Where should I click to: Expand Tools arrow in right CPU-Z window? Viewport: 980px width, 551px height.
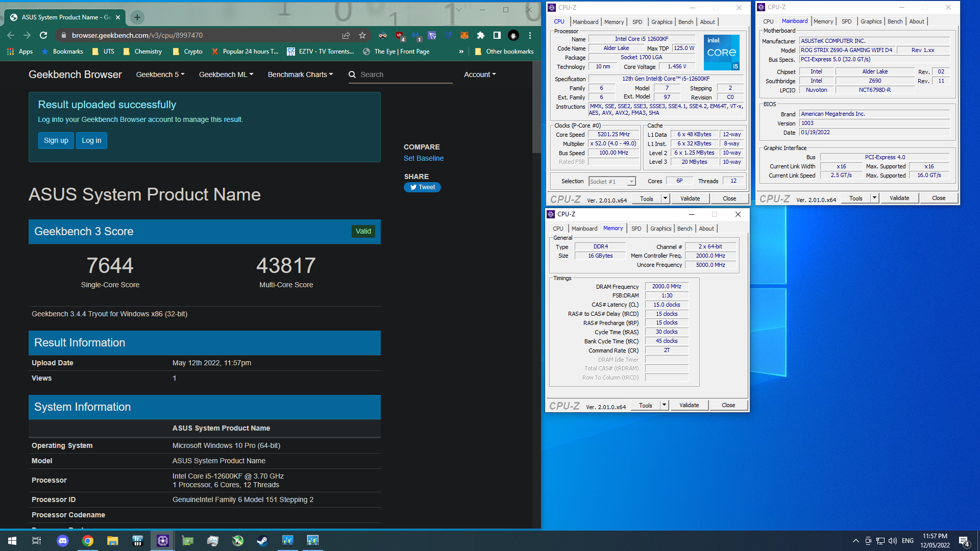click(x=874, y=198)
